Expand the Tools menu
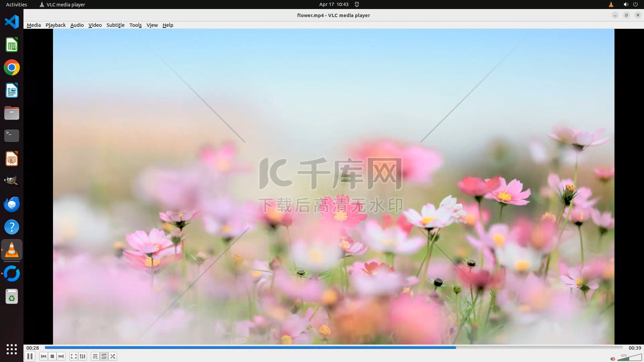Image resolution: width=644 pixels, height=362 pixels. [136, 25]
